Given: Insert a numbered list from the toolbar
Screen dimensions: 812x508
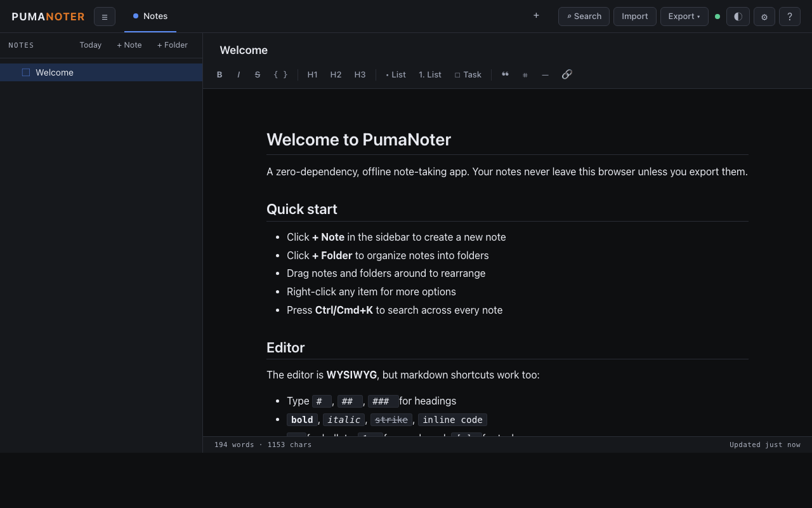Looking at the screenshot, I should tap(430, 75).
